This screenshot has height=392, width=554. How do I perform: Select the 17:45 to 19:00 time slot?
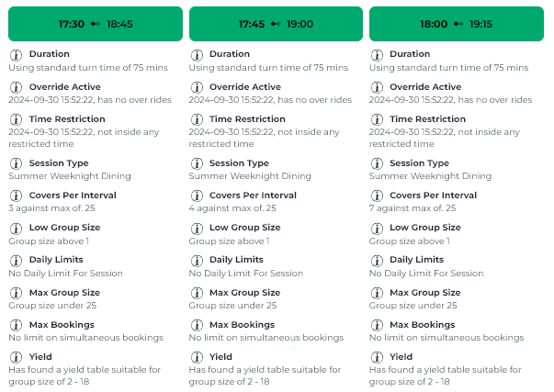(x=276, y=24)
